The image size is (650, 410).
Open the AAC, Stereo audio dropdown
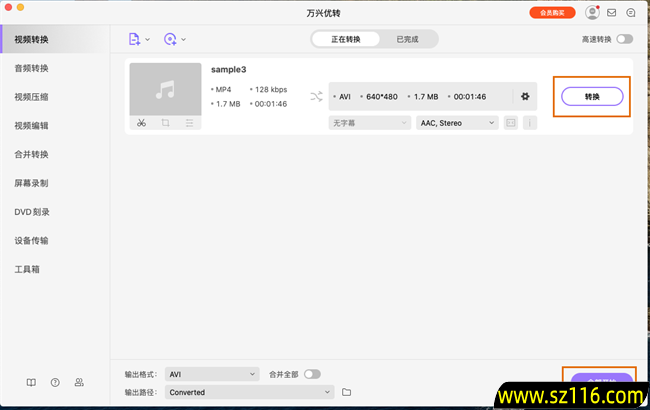point(457,123)
